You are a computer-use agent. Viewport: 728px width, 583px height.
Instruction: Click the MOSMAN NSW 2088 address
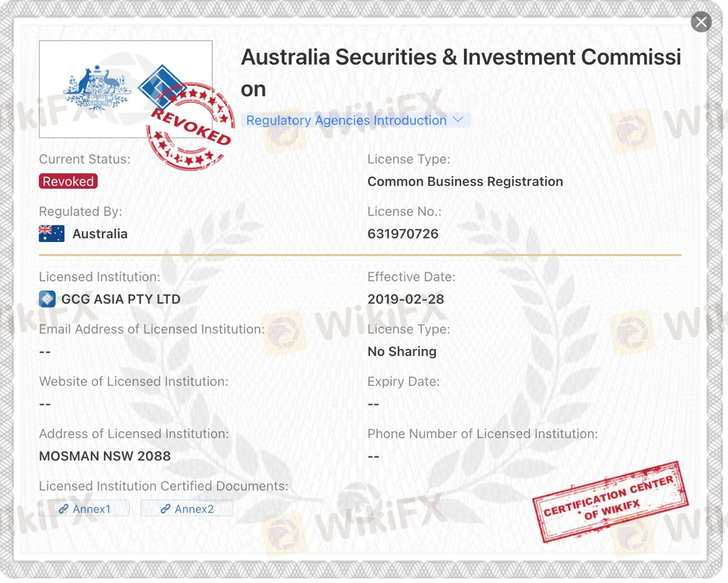(x=105, y=456)
